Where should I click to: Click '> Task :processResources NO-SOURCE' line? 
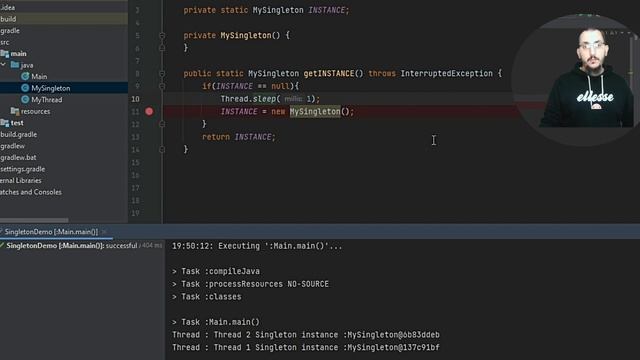point(250,284)
